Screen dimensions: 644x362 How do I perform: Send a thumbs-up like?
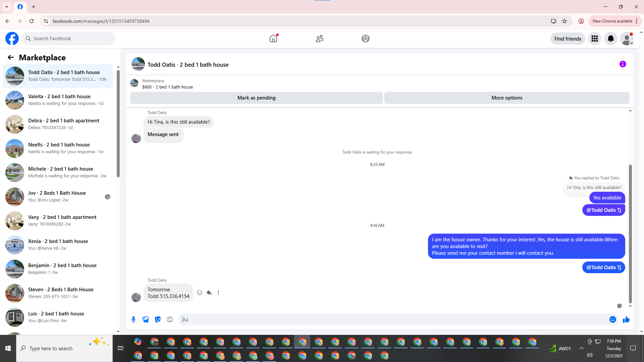tap(626, 319)
